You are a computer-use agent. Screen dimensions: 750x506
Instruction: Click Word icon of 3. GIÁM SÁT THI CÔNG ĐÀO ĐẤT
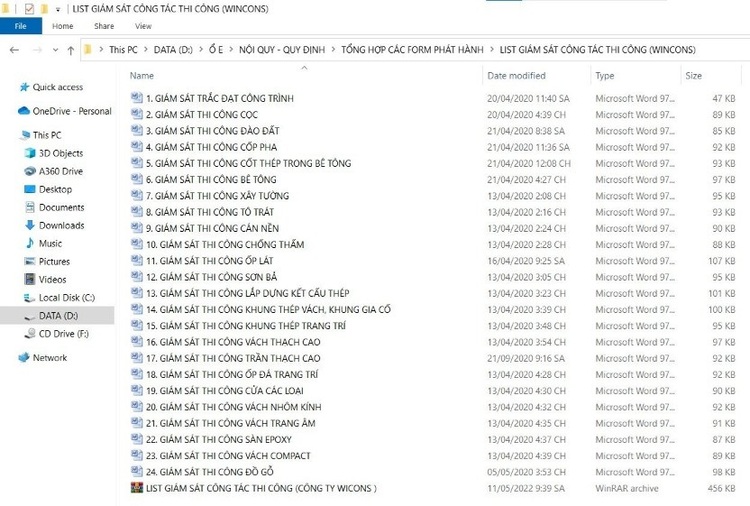click(137, 131)
